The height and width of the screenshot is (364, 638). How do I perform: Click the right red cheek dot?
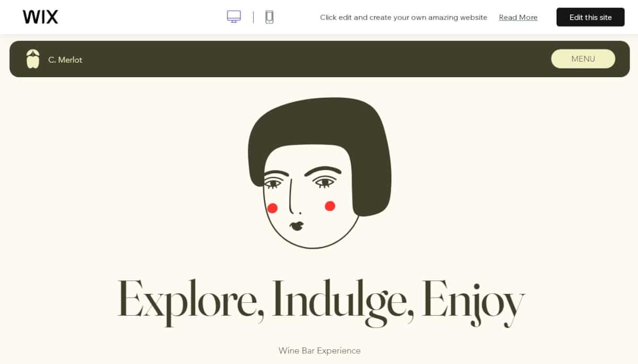click(330, 206)
